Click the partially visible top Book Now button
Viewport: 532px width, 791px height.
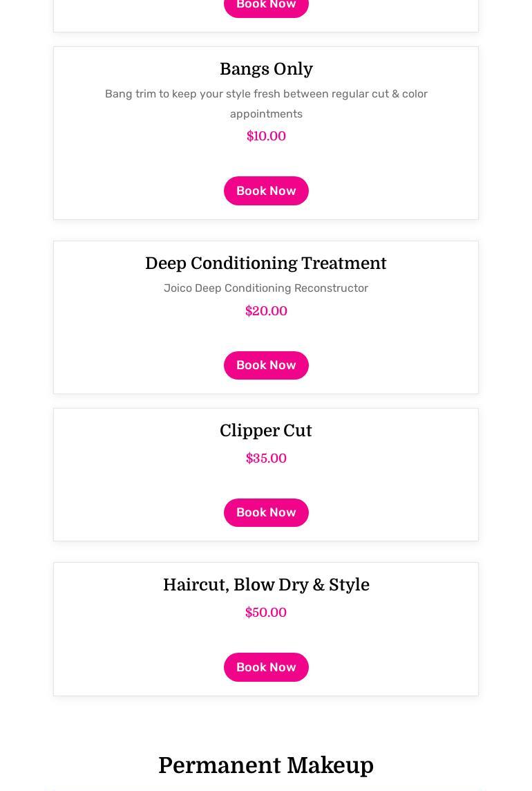[x=266, y=6]
